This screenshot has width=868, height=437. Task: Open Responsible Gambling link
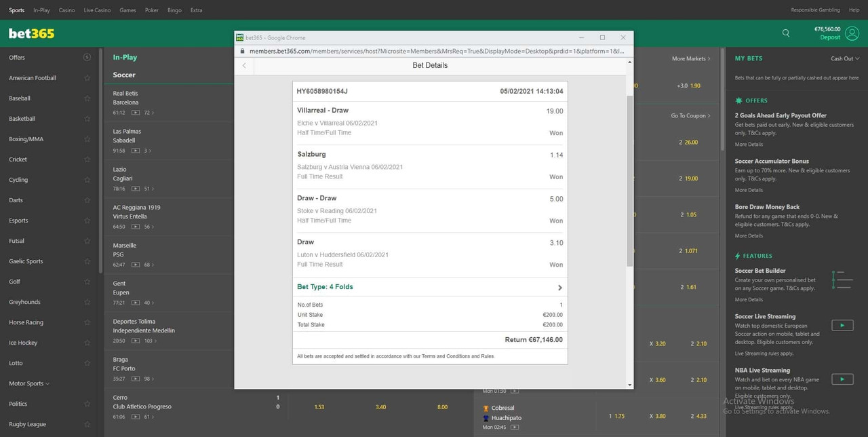click(x=815, y=10)
